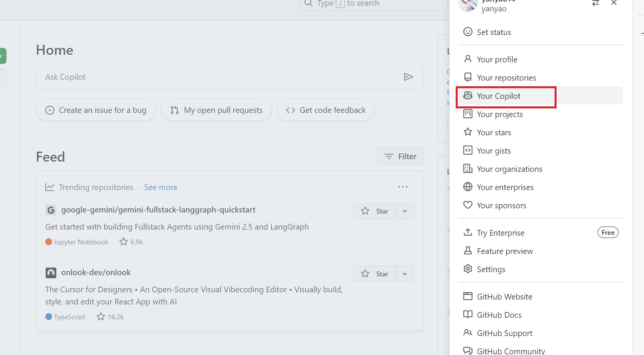Click the user avatar at menu top
The image size is (644, 355).
click(467, 5)
